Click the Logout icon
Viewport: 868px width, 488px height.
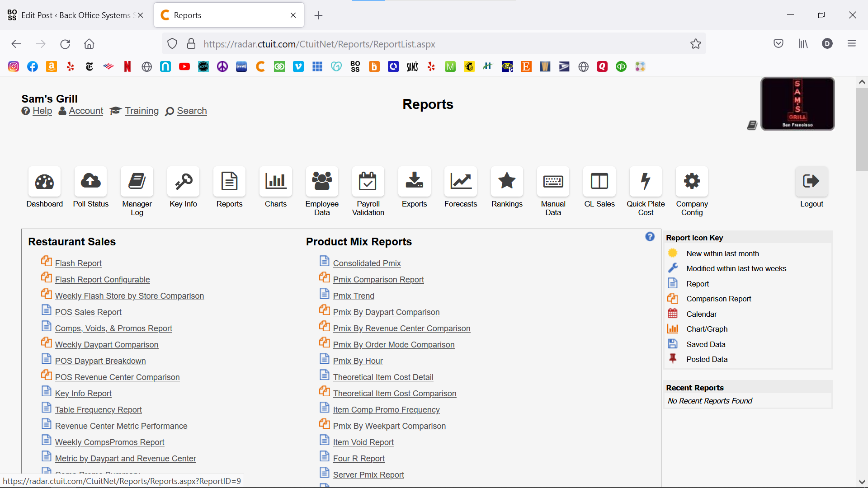811,182
